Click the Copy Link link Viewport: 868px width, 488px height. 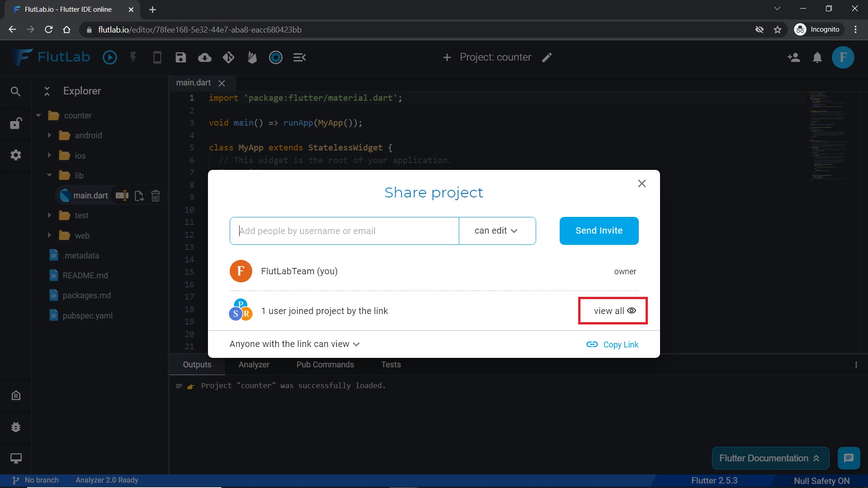click(x=612, y=345)
